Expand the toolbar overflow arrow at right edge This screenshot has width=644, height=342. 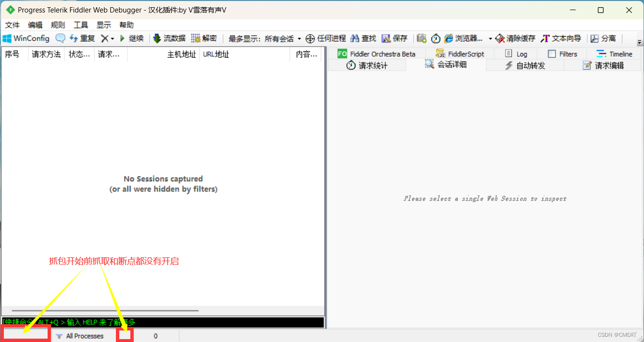pos(639,42)
